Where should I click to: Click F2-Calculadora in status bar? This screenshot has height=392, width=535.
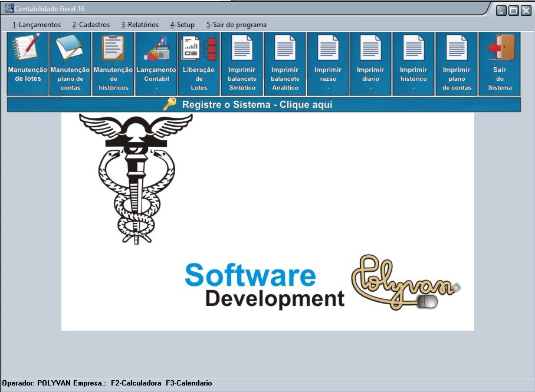coord(136,383)
